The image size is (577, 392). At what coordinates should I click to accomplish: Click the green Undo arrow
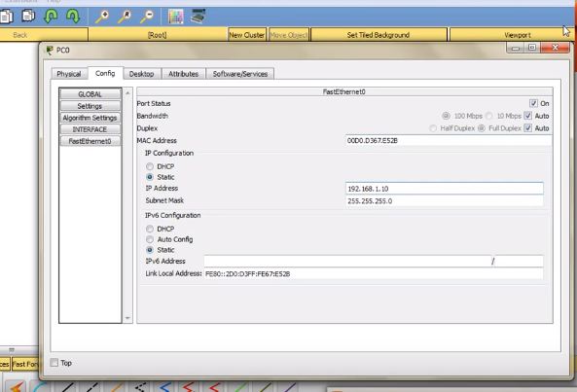[51, 17]
